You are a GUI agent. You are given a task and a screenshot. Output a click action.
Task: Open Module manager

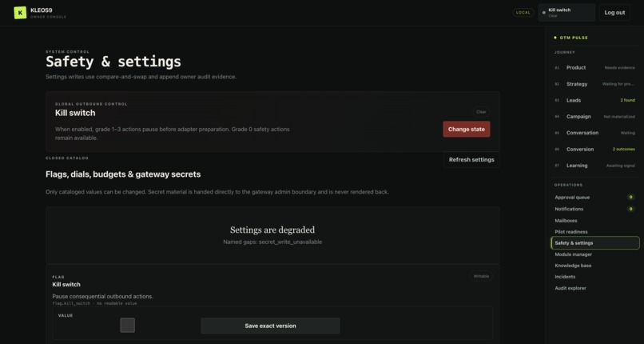[x=594, y=254]
